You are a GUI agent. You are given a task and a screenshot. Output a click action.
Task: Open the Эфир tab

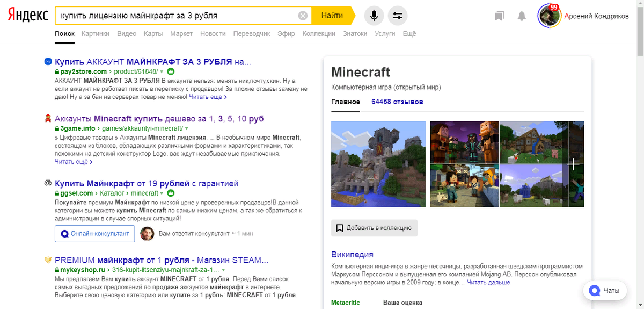coord(286,33)
